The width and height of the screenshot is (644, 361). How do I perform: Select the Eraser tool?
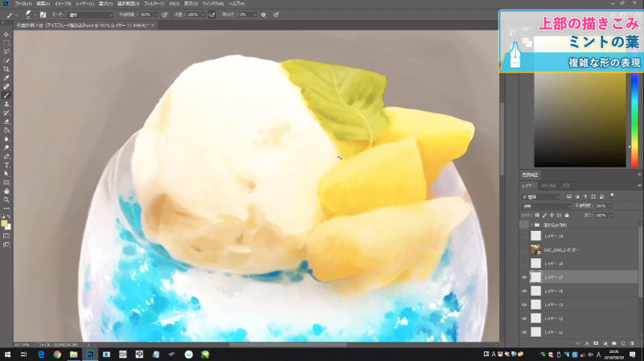click(6, 121)
